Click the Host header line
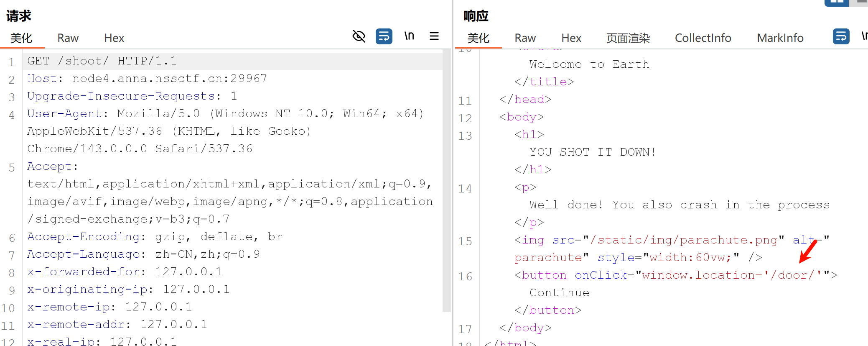 coord(147,79)
